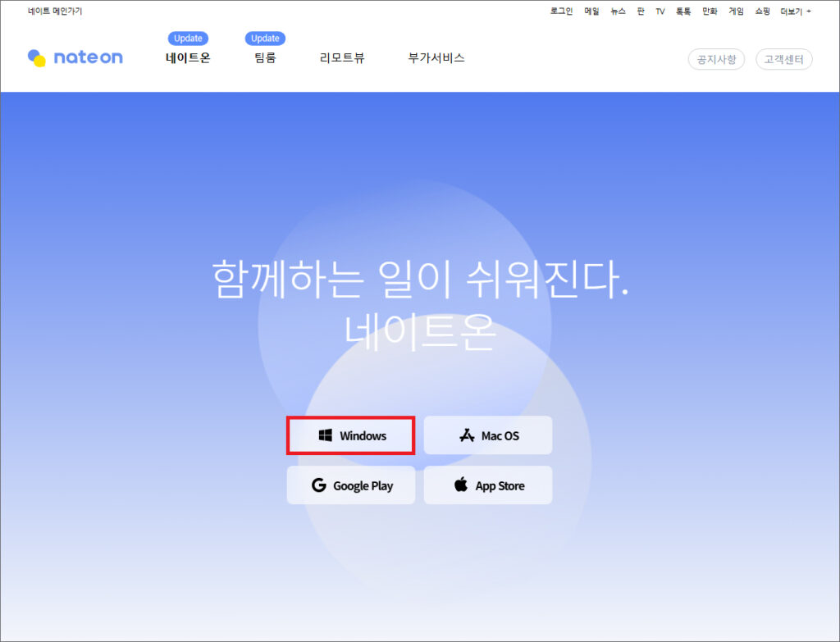Click the 로그인 link
840x642 pixels.
561,11
